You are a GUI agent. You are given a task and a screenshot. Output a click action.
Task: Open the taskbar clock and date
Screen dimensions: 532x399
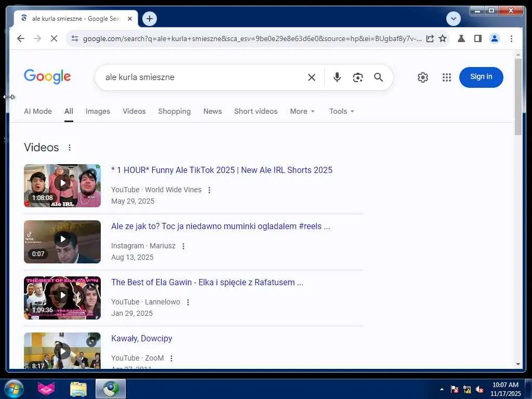coord(505,389)
